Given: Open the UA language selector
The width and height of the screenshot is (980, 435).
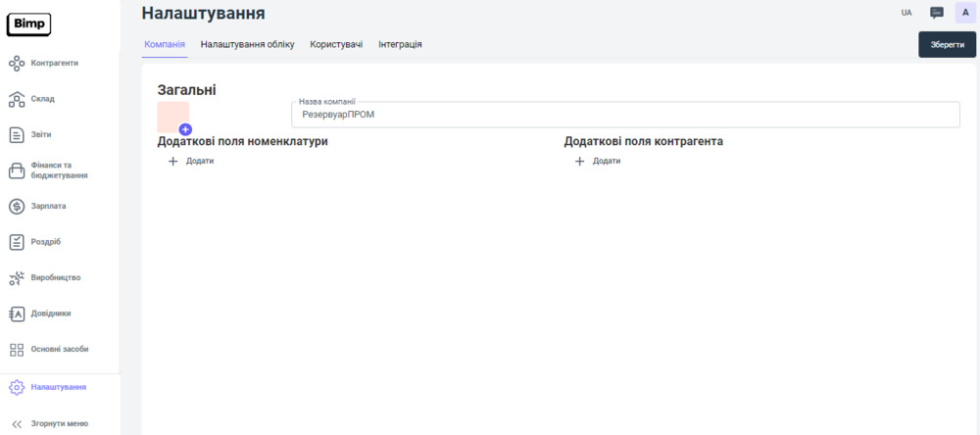Looking at the screenshot, I should tap(906, 13).
